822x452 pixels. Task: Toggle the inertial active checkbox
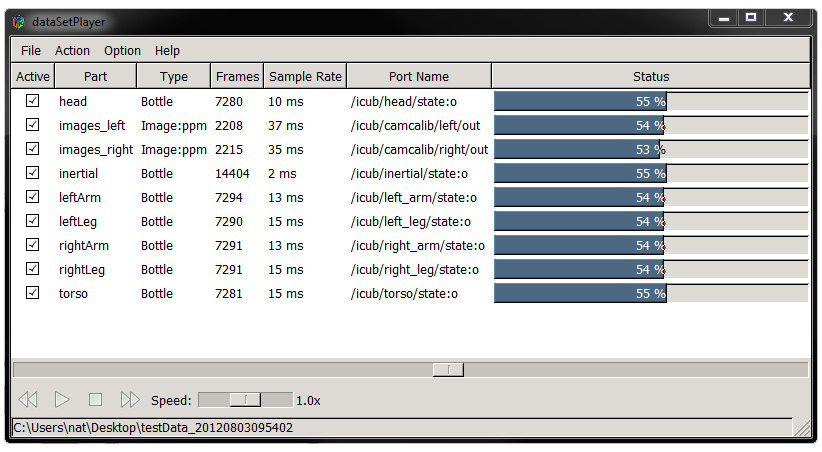tap(33, 173)
